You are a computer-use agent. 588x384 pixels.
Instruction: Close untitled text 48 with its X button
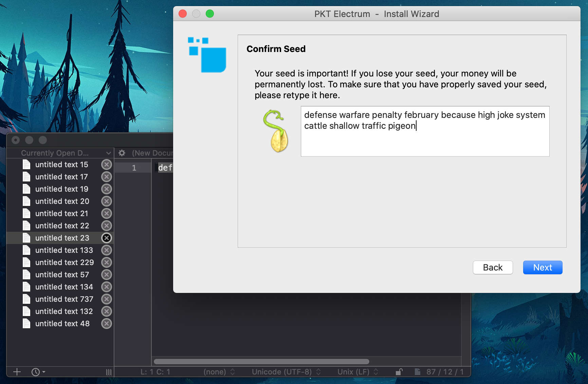pyautogui.click(x=106, y=324)
